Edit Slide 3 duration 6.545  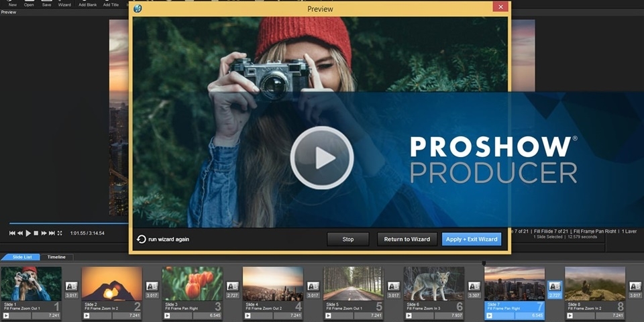pyautogui.click(x=207, y=315)
